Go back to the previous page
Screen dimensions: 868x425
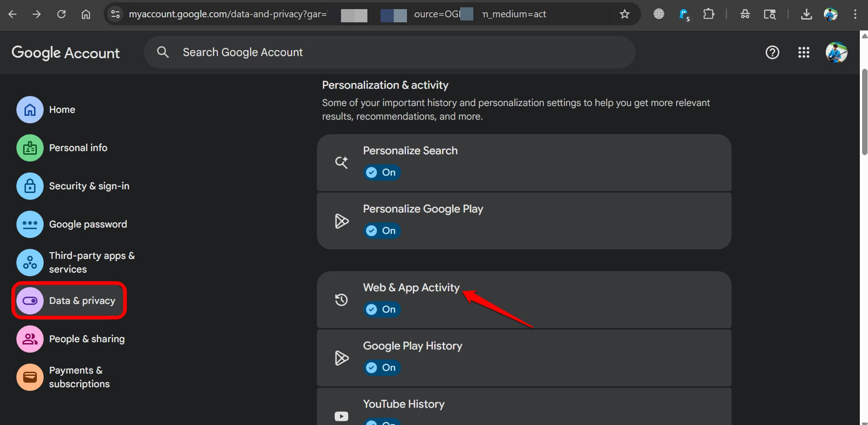(12, 14)
